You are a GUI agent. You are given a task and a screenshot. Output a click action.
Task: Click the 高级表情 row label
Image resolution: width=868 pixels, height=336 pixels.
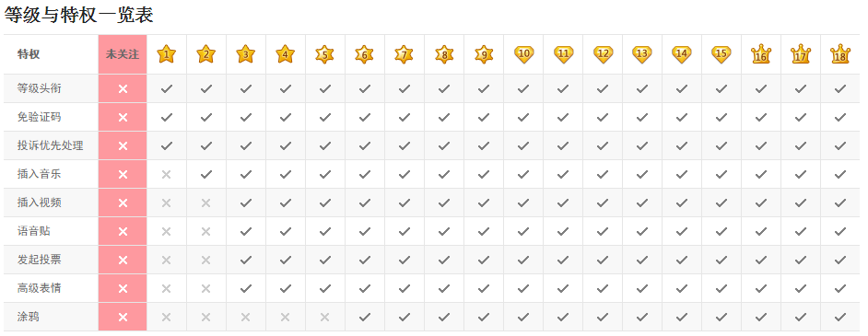(x=40, y=288)
